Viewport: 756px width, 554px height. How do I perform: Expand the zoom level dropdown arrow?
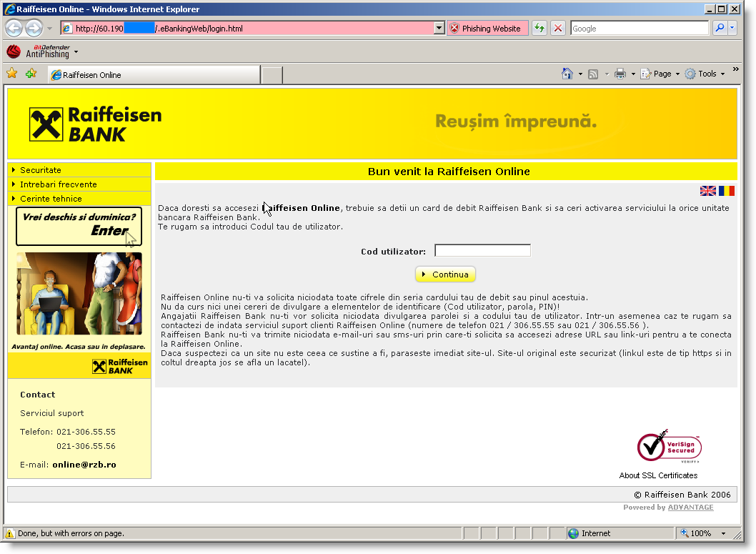[x=723, y=533]
